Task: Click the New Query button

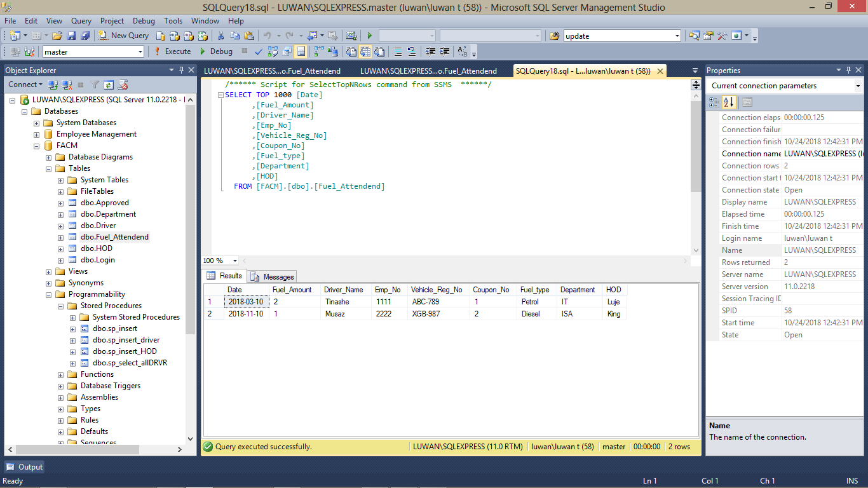Action: pyautogui.click(x=124, y=36)
